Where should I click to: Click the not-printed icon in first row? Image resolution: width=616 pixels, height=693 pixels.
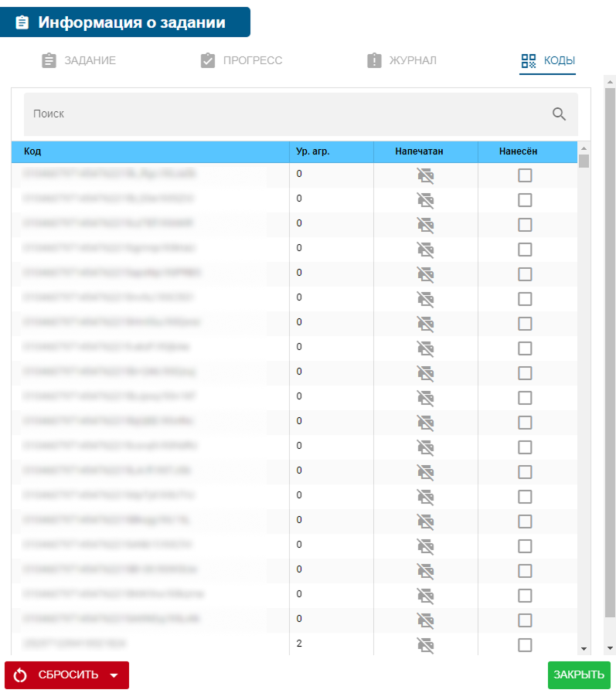tap(425, 176)
